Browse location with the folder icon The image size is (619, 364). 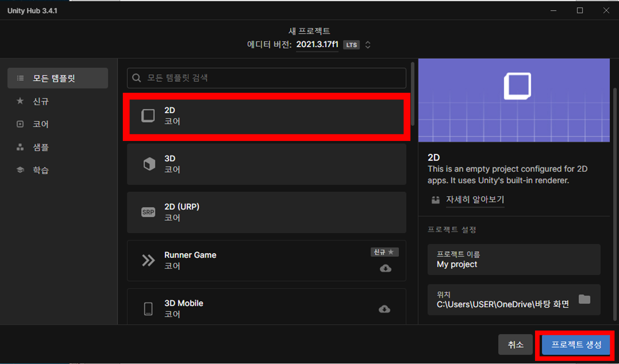point(585,299)
